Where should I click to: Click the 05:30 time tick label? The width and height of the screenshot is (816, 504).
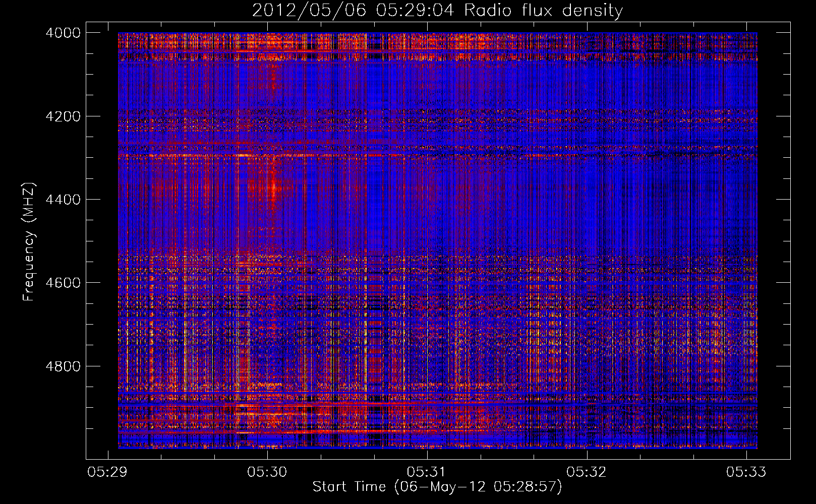(x=267, y=472)
